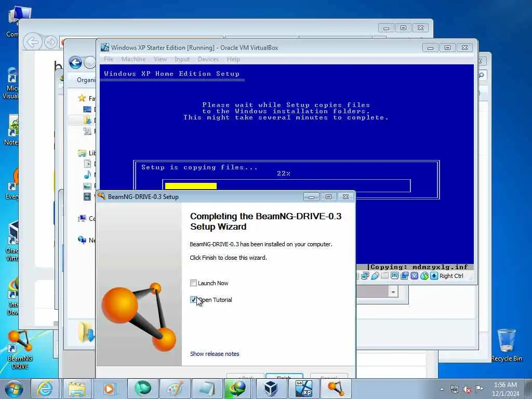Open Paint from the taskbar
532x399 pixels.
point(175,389)
